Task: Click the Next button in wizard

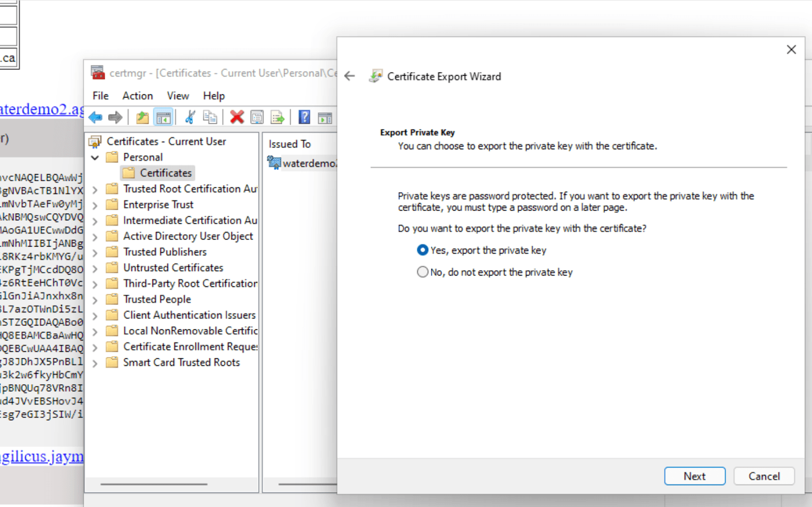Action: click(x=694, y=476)
